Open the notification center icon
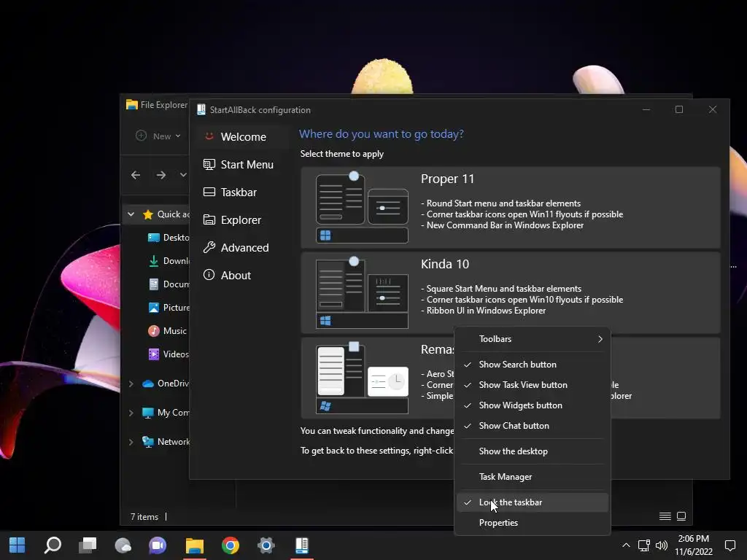 pyautogui.click(x=730, y=545)
